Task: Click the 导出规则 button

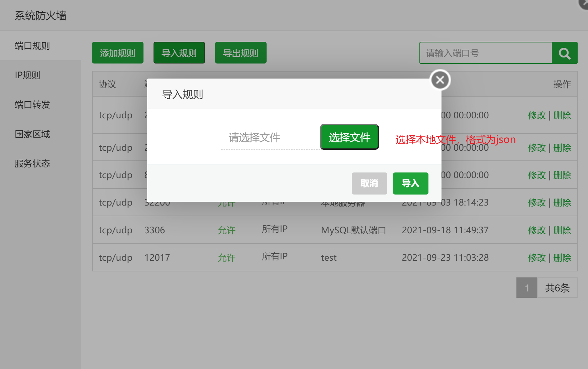Action: pyautogui.click(x=240, y=53)
